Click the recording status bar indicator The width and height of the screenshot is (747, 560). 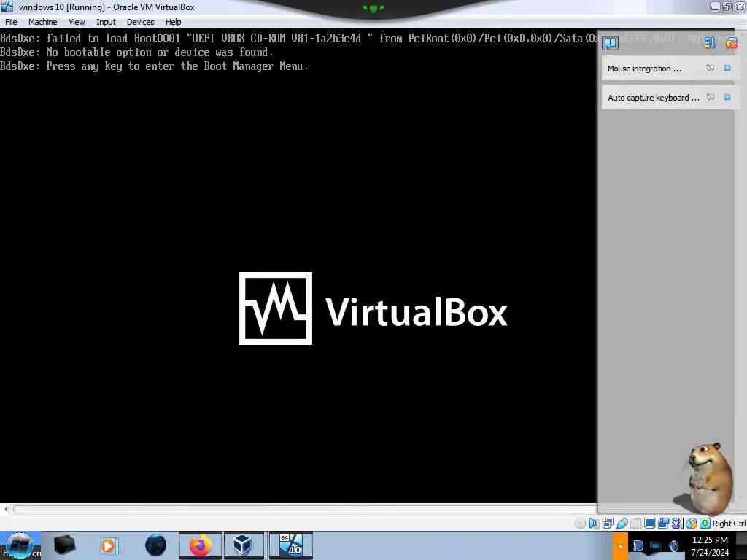[x=663, y=524]
